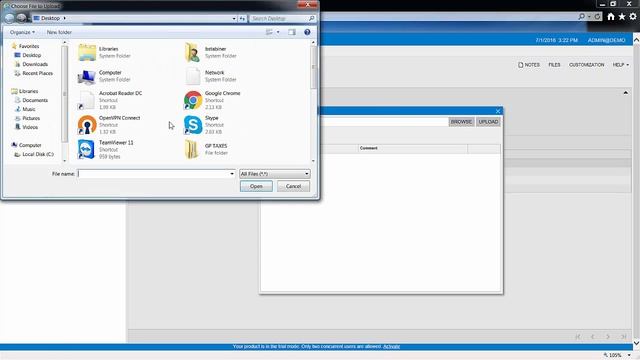Click the Search Desktop input field

pyautogui.click(x=279, y=18)
